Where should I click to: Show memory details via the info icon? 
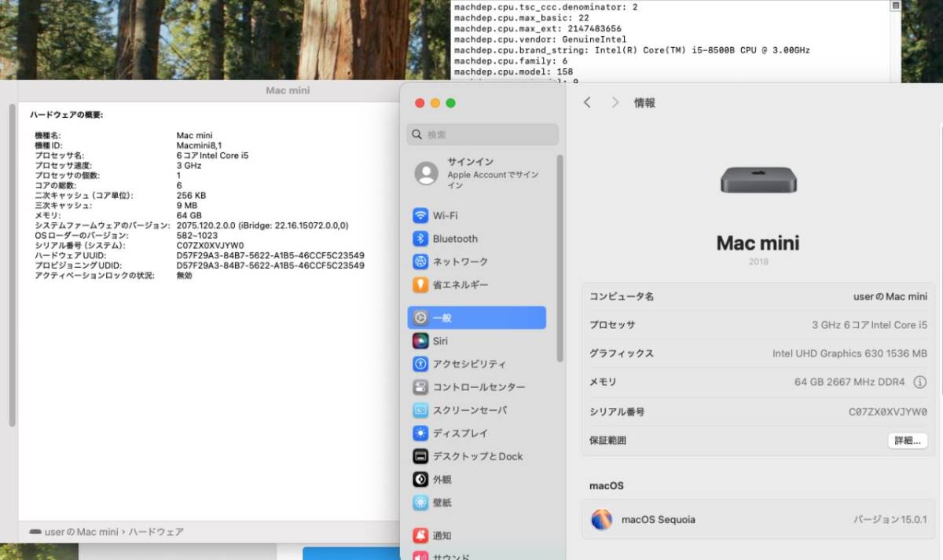tap(920, 382)
